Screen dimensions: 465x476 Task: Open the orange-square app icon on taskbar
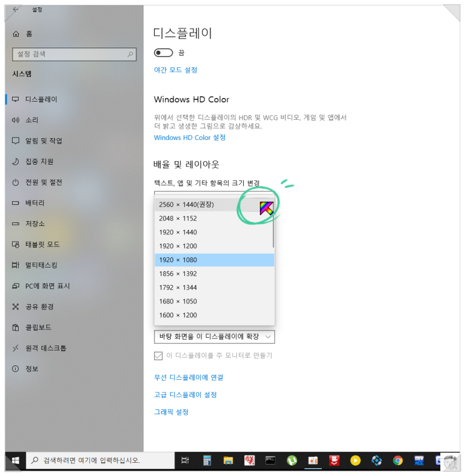[x=313, y=460]
